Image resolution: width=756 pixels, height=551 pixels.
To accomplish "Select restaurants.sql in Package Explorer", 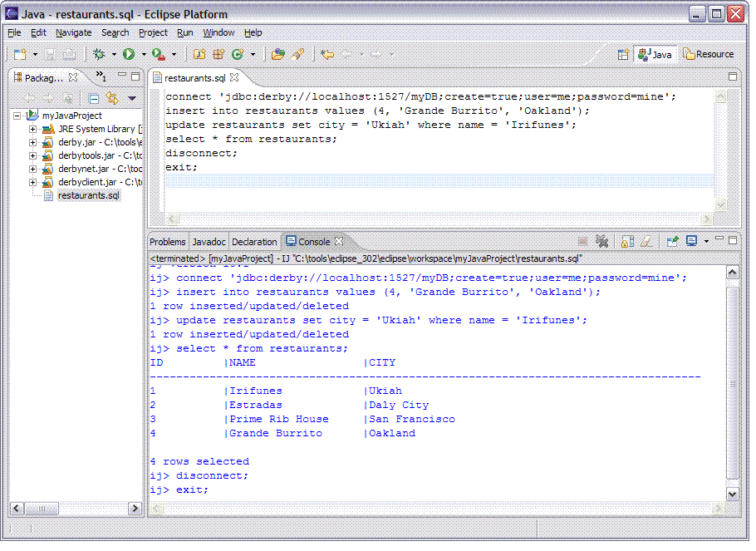I will (88, 195).
